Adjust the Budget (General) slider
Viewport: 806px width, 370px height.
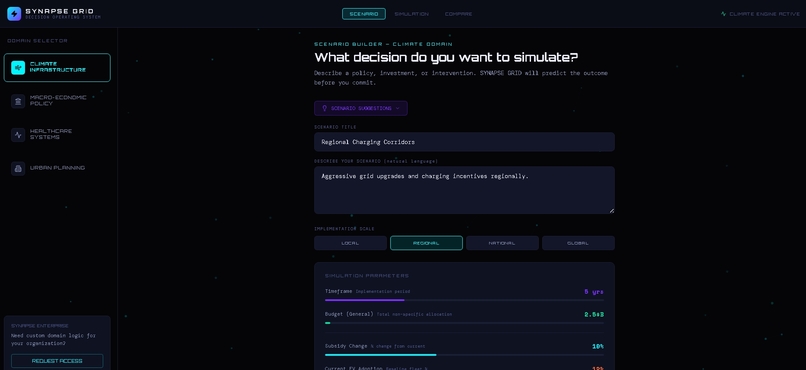[464, 323]
